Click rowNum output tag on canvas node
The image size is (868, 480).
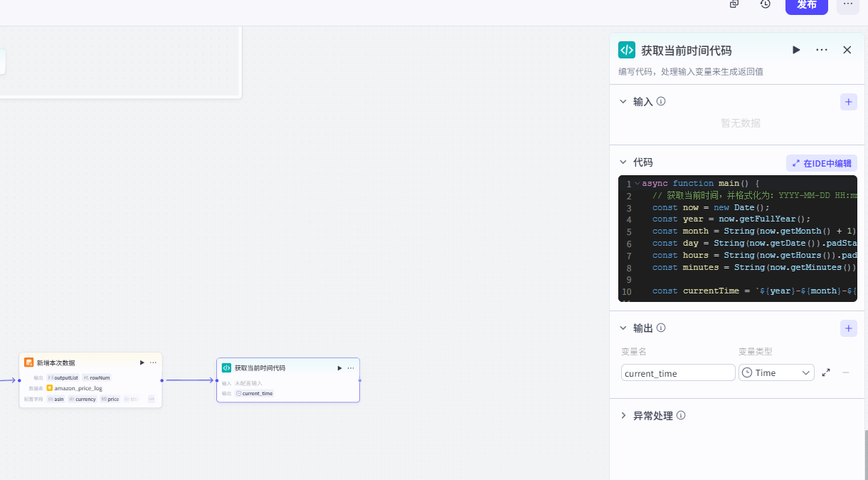tap(97, 377)
